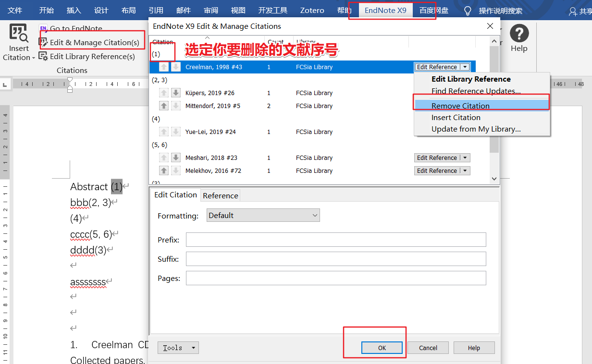Screen dimensions: 592x364
Task: Open the Formatting Default combo box
Action: [x=263, y=215]
